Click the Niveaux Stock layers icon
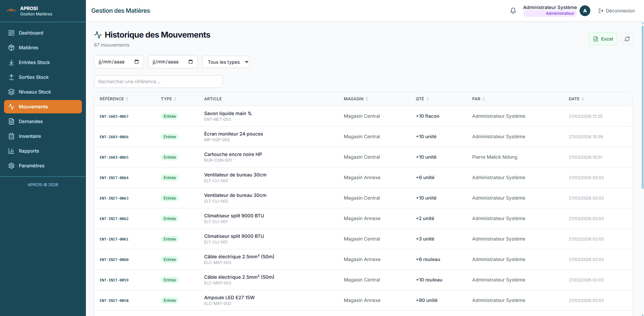This screenshot has height=316, width=644. pyautogui.click(x=11, y=92)
